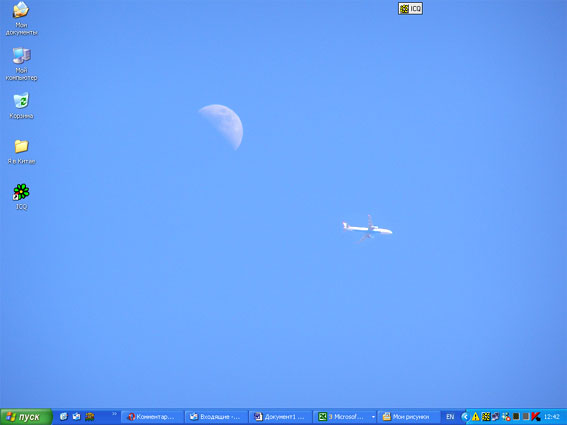Click third Quick Launch icon beside Outlook
Viewport: 567px width, 425px height.
tap(90, 417)
